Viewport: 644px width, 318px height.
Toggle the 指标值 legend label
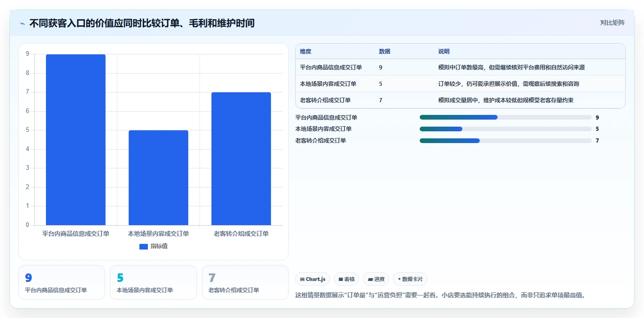pos(159,246)
